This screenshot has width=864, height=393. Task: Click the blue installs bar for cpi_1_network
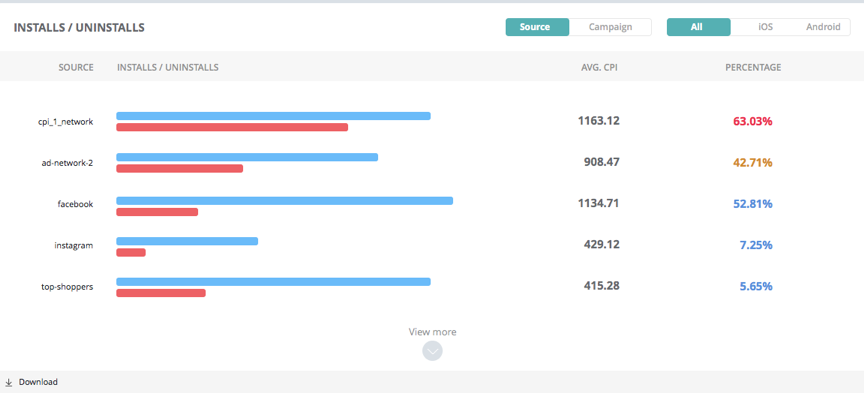[273, 116]
